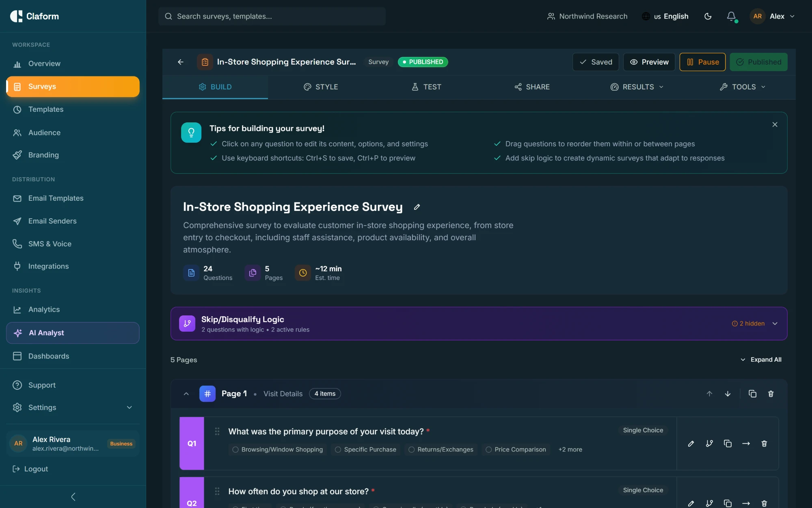812x508 pixels.
Task: Click the Alex Rivera profile card
Action: pyautogui.click(x=73, y=443)
